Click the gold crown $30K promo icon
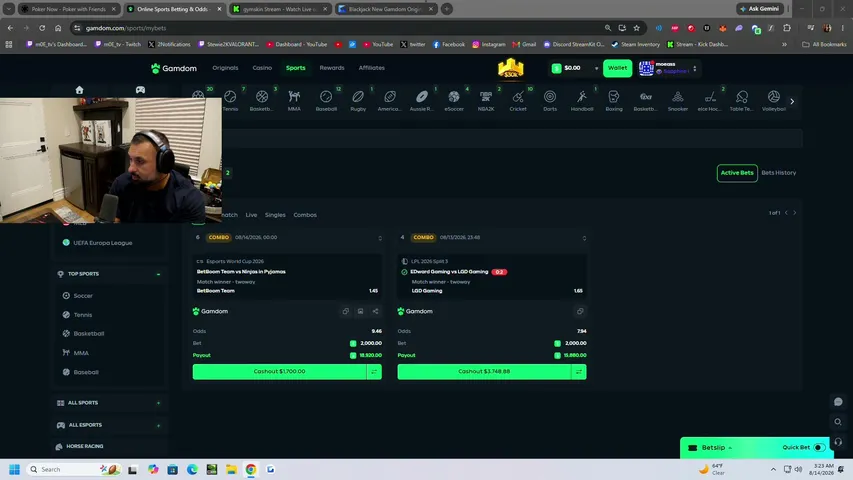Image resolution: width=853 pixels, height=480 pixels. click(510, 68)
